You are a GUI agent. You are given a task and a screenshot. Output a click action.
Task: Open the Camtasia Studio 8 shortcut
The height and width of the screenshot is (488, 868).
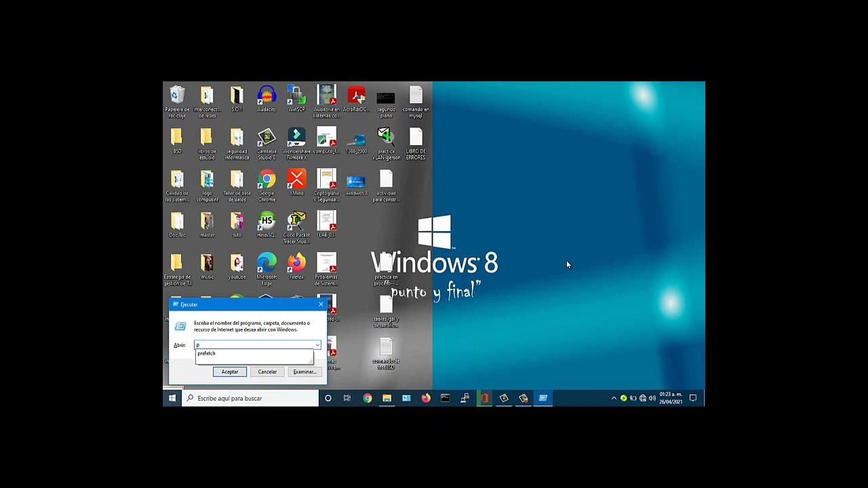(x=267, y=144)
